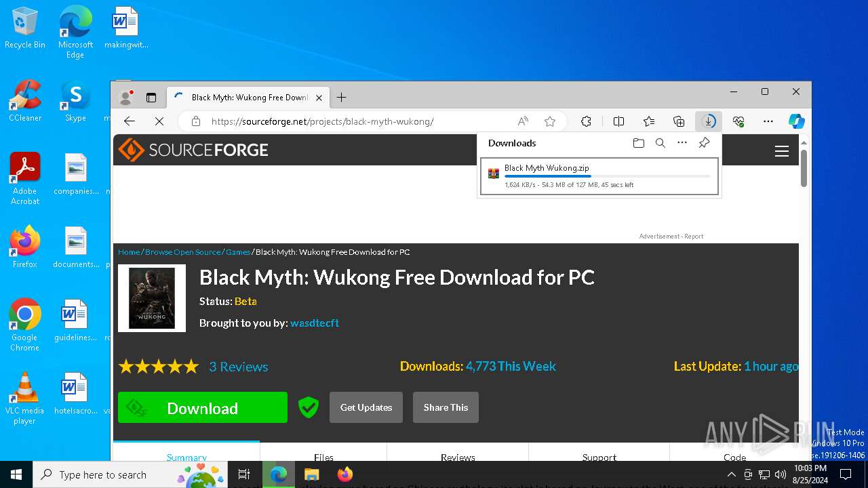This screenshot has height=488, width=868.
Task: Open Firefox from taskbar
Action: click(x=345, y=474)
